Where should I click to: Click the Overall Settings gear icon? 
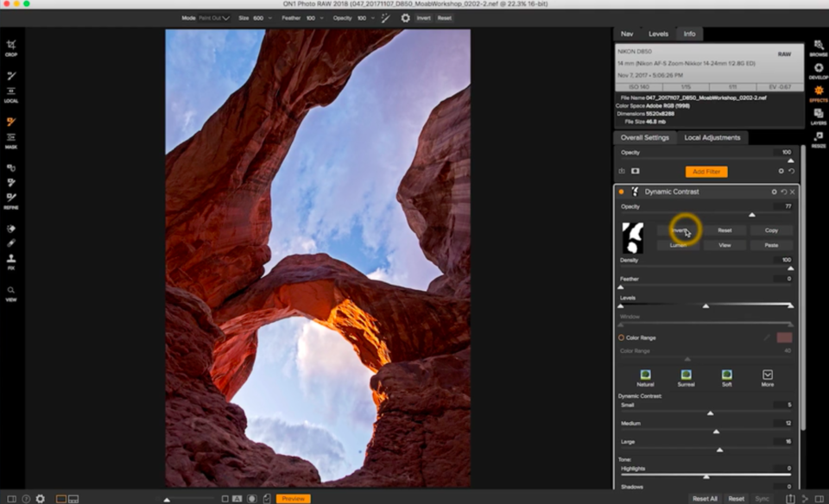[781, 171]
